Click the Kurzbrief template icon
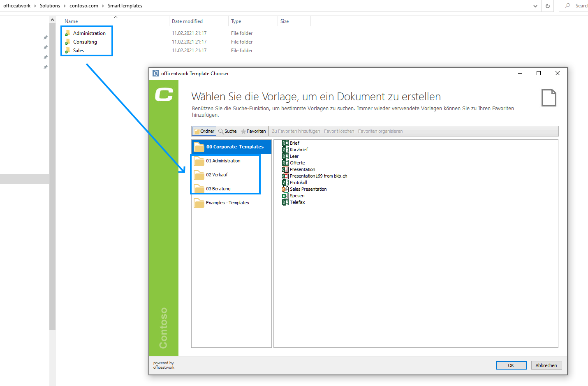The image size is (588, 386). [x=285, y=150]
